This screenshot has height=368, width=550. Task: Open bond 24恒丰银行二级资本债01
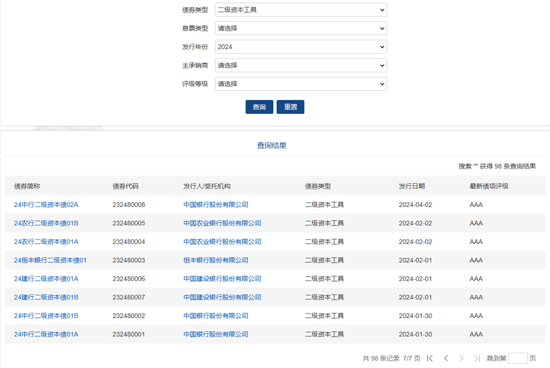tap(50, 260)
